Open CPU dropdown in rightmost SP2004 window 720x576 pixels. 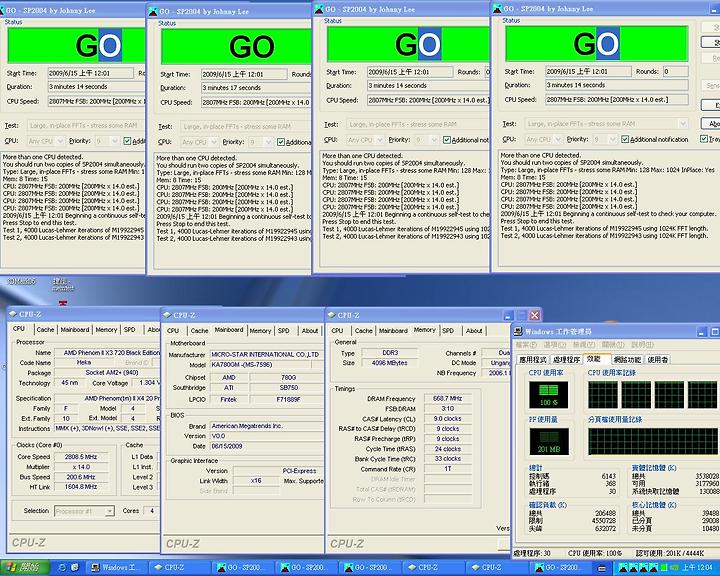pyautogui.click(x=558, y=139)
